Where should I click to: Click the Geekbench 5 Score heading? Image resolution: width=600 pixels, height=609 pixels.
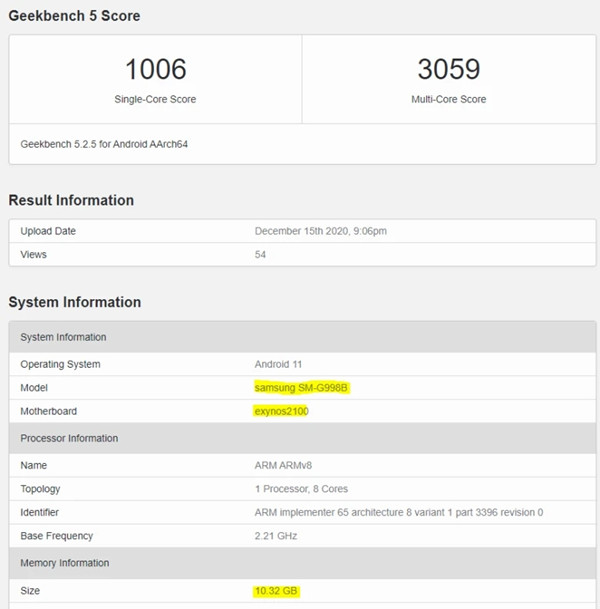[74, 16]
